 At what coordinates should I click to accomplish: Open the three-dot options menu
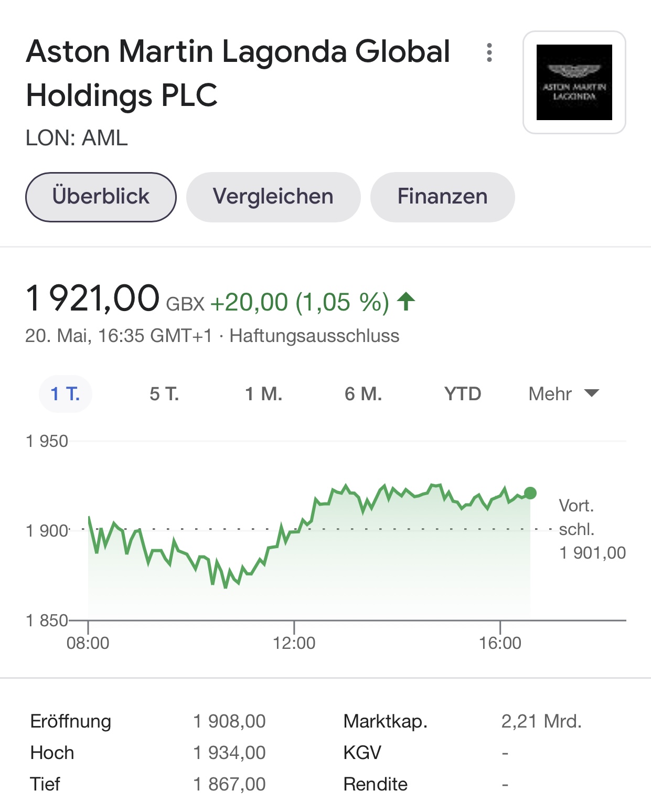[489, 52]
